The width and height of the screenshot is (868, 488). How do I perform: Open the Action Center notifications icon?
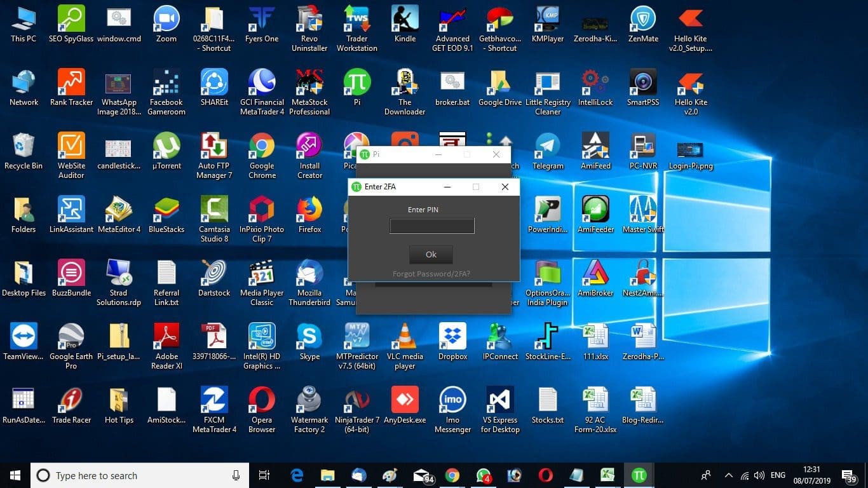[848, 475]
